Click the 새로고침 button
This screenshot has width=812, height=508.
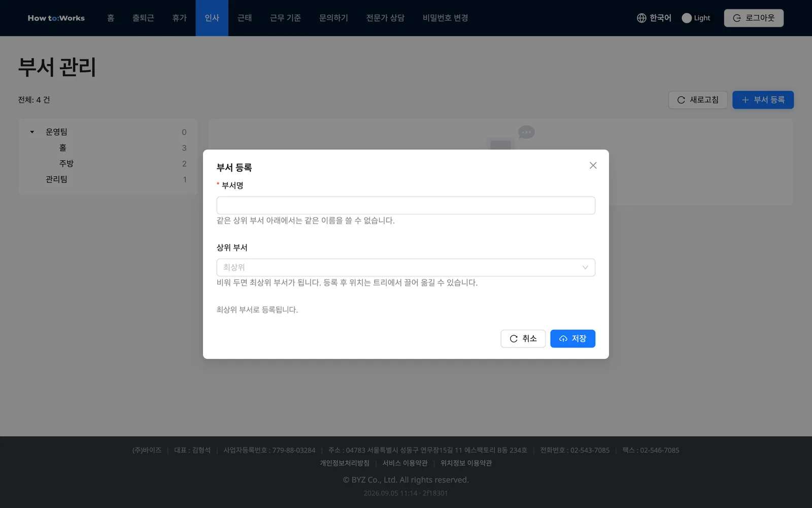(698, 100)
